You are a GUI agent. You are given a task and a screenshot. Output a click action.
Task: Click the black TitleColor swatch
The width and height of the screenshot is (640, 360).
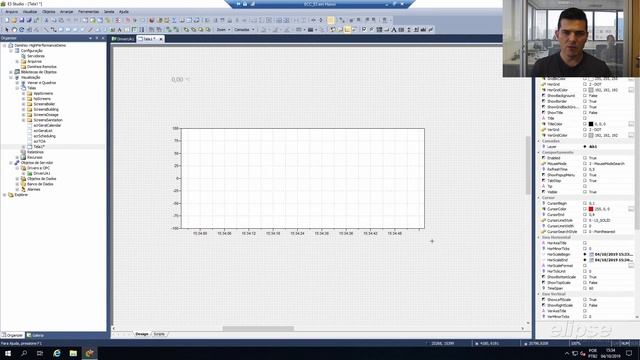(x=591, y=124)
